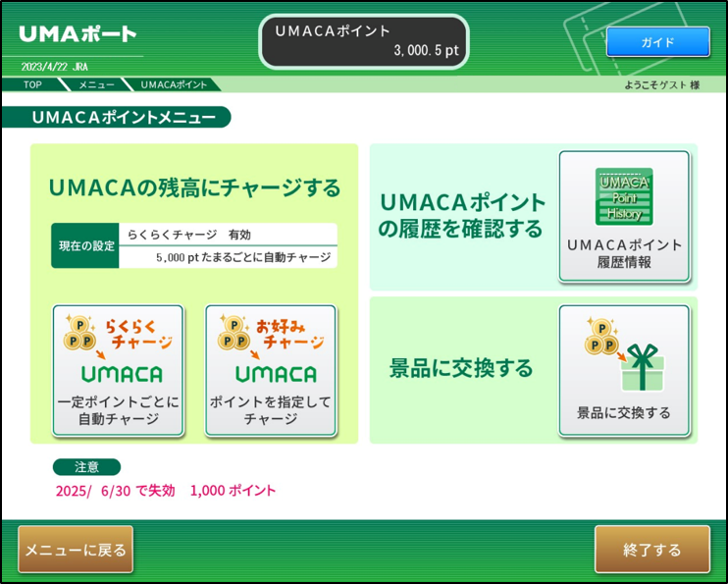Tap the gift box 景品に交換する button
Image resolution: width=728 pixels, height=584 pixels.
point(624,369)
